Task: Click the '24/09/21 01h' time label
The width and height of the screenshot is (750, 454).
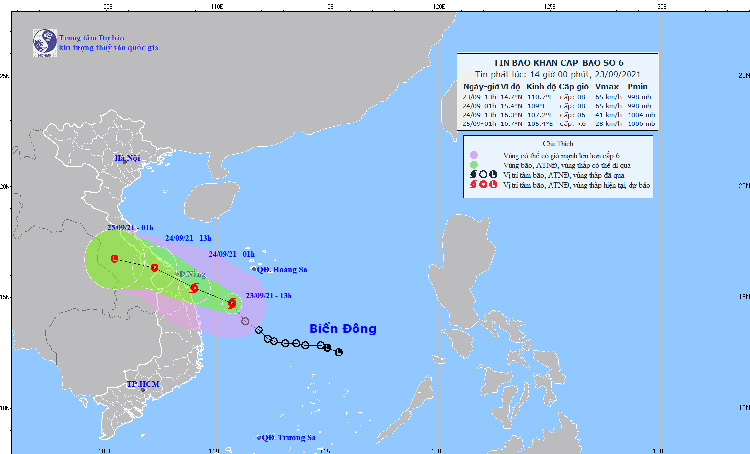Action: point(232,254)
